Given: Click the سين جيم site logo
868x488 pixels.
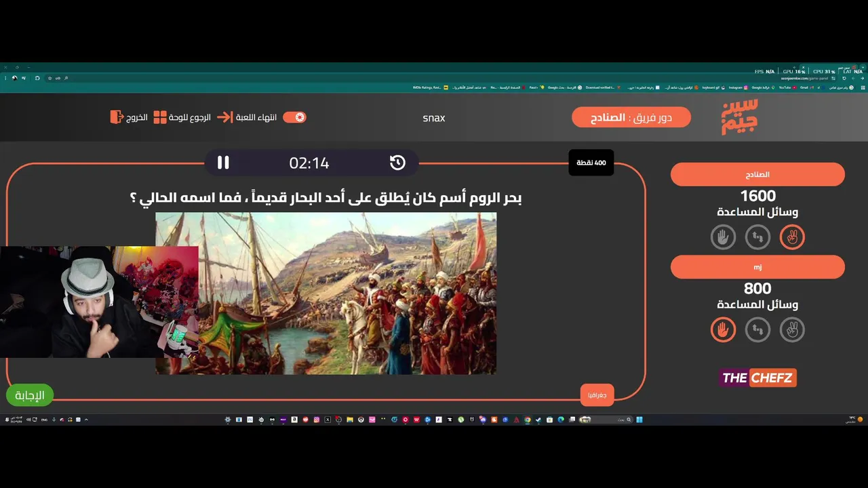Looking at the screenshot, I should click(x=739, y=117).
